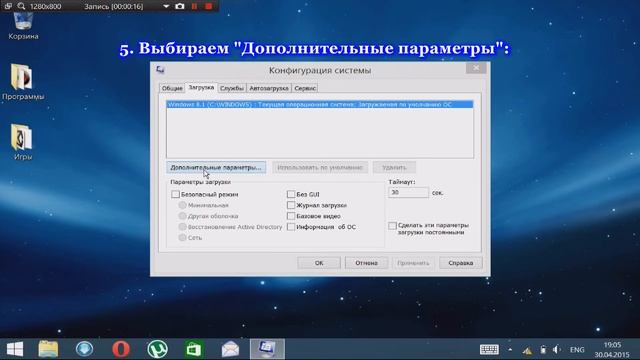This screenshot has height=360, width=640.
Task: Open File Explorer from the taskbar
Action: tap(48, 349)
